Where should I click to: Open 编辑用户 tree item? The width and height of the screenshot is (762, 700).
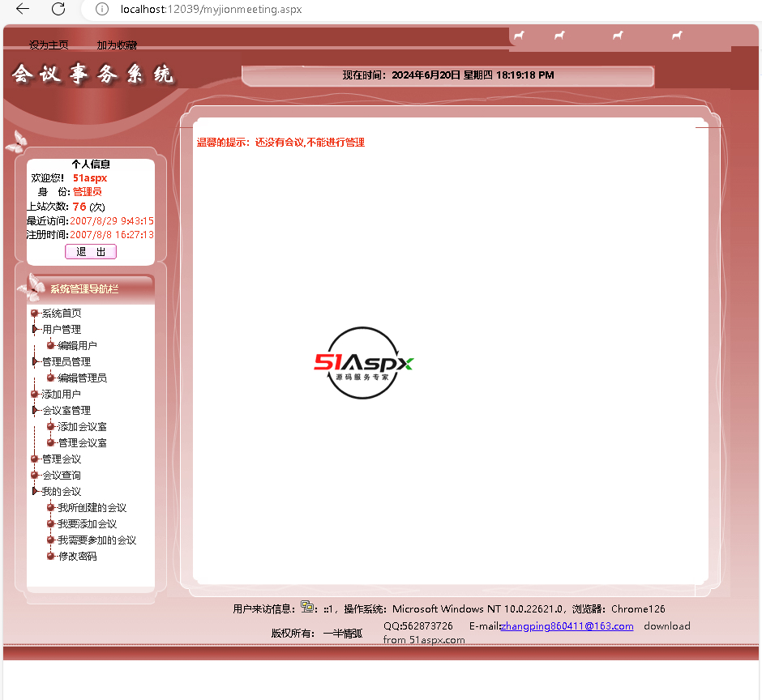[77, 345]
